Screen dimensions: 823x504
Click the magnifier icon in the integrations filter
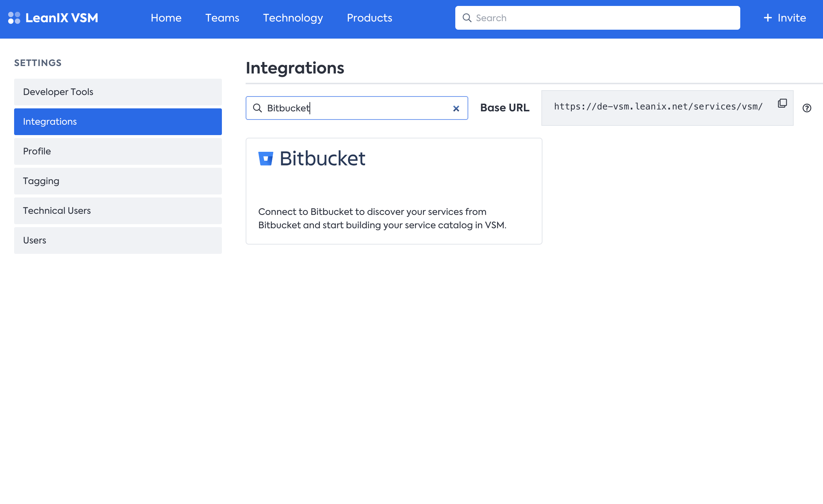(x=258, y=108)
